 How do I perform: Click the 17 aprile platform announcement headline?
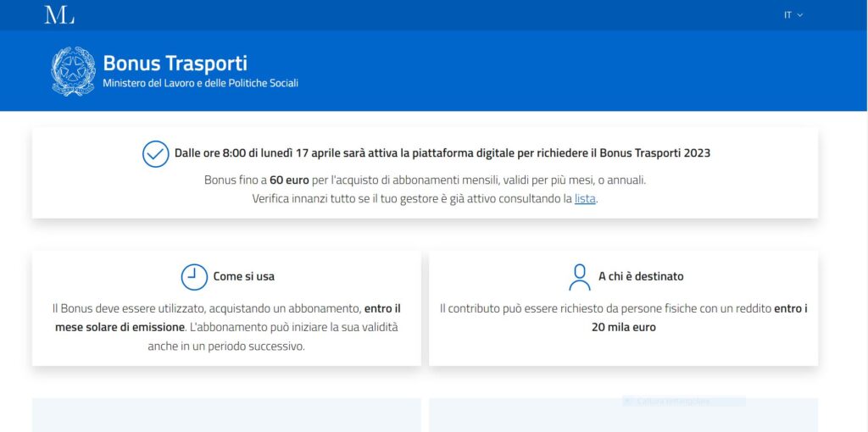point(442,153)
